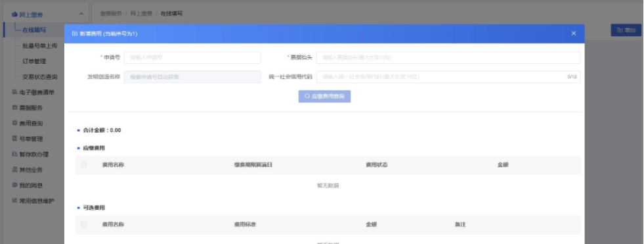The image size is (644, 244).
Task: Toggle select-all checkbox in 可选费用 table
Action: [x=84, y=225]
